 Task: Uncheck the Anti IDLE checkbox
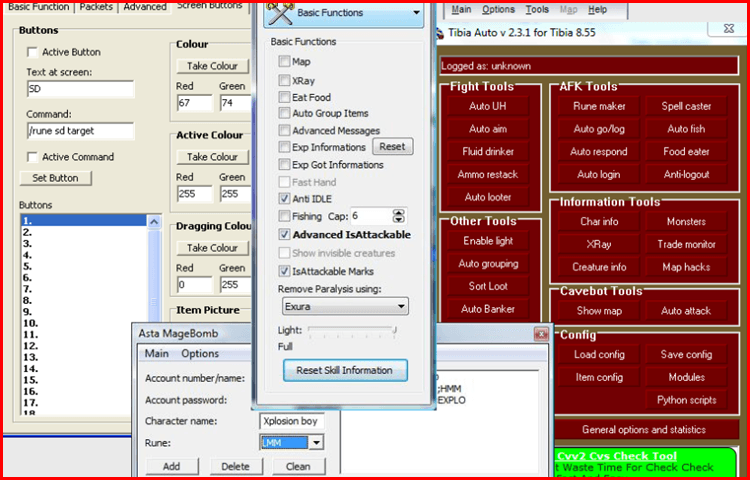point(284,198)
